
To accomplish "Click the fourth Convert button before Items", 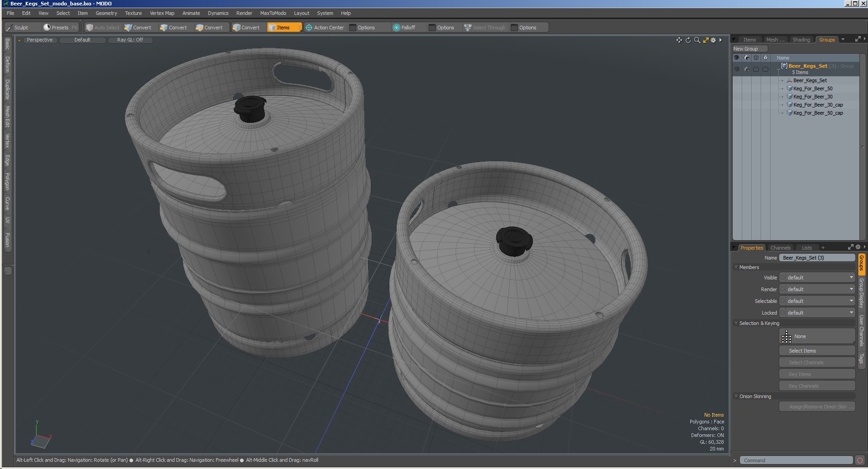I will [246, 28].
